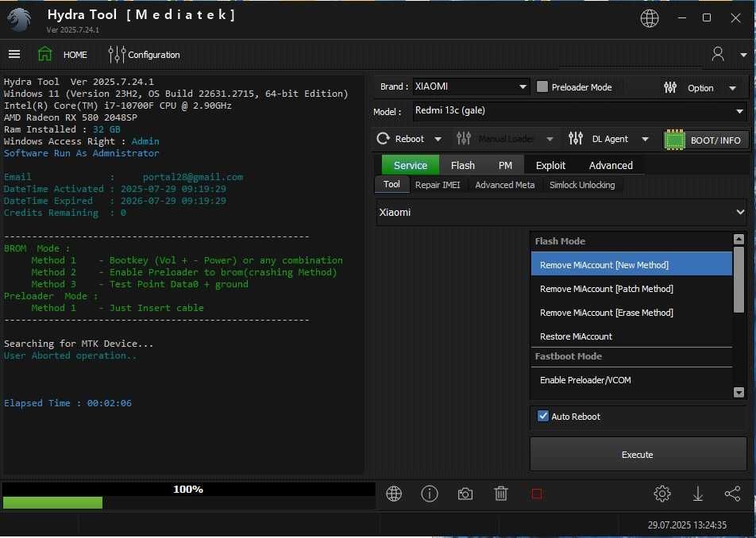Switch to the Advanced tab
Screen dimensions: 756x538
pos(611,165)
